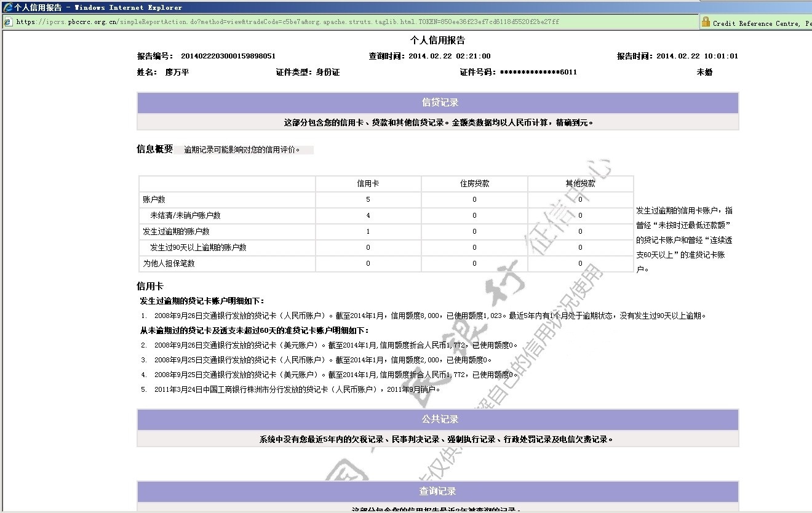Viewport: 812px width, 513px height.
Task: Click list item 3 with credit limit 2,000
Action: point(316,360)
